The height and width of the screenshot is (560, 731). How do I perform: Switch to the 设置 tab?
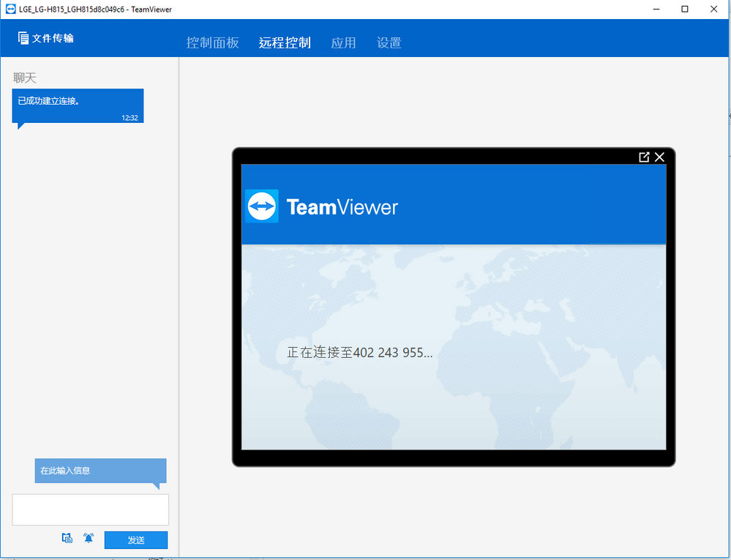pyautogui.click(x=389, y=43)
